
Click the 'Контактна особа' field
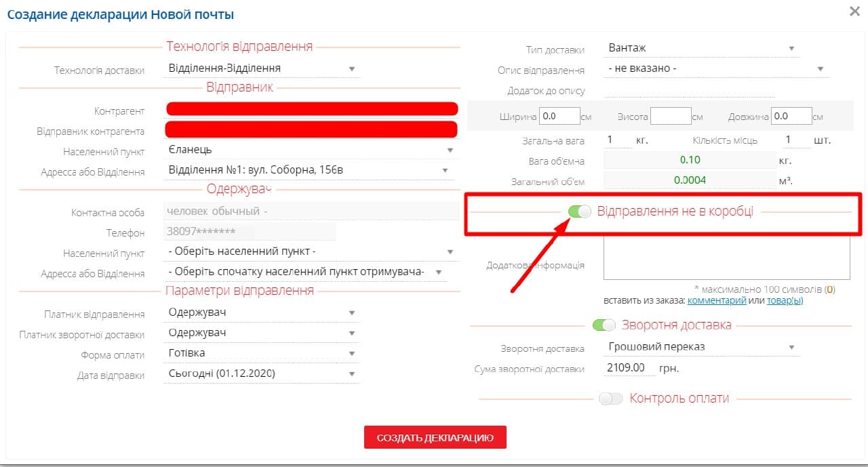(311, 211)
